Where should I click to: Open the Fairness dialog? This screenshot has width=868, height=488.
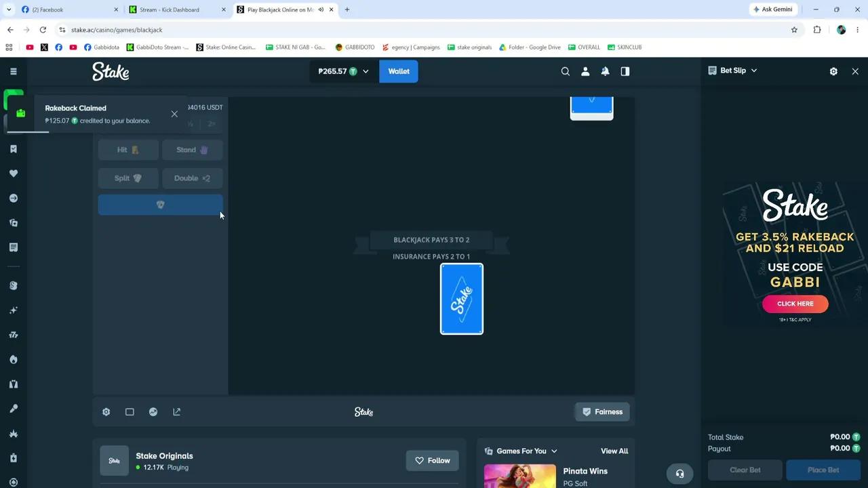pyautogui.click(x=602, y=411)
